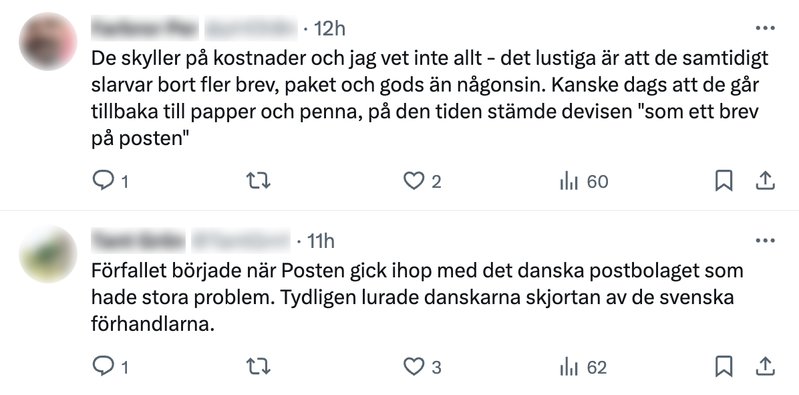Share the first tweet via upload icon
Viewport: 799px width, 395px height.
pos(764,180)
